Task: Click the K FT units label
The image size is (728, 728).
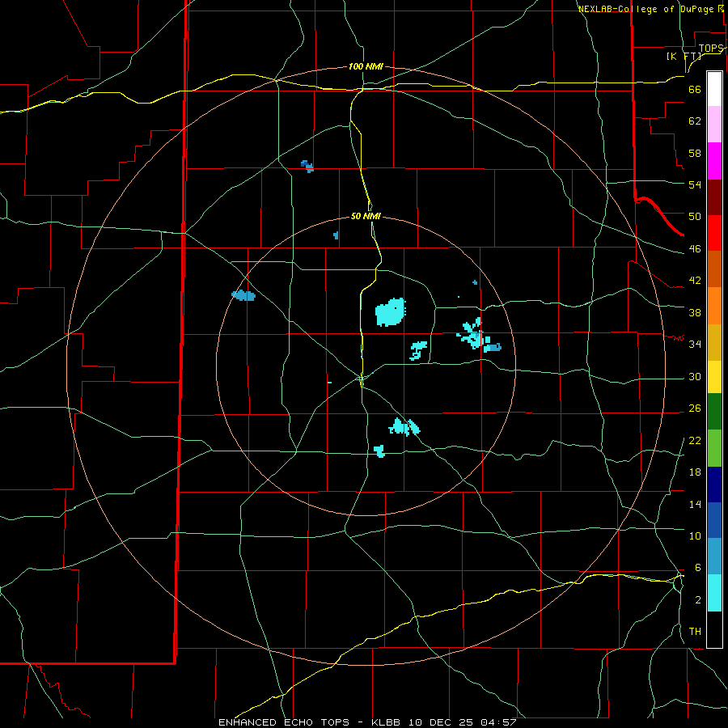Action: pos(684,56)
